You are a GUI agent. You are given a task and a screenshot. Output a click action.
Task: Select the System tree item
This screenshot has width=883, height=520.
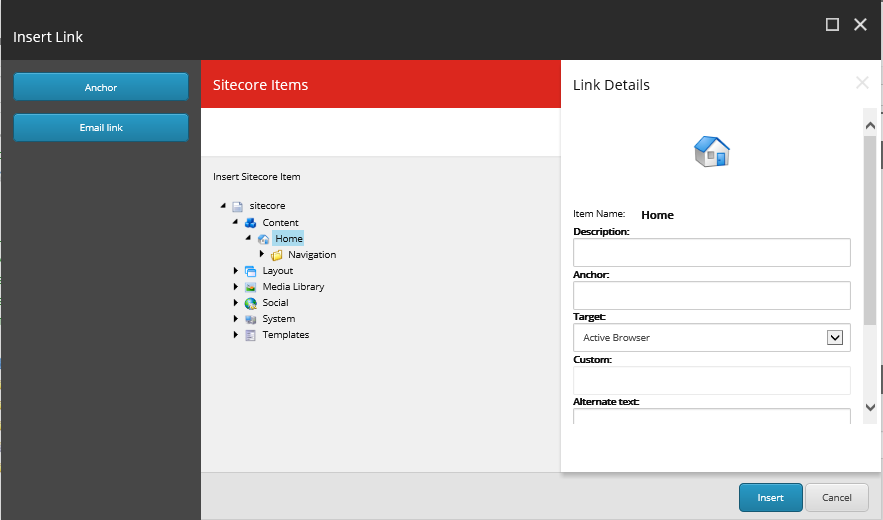click(279, 318)
